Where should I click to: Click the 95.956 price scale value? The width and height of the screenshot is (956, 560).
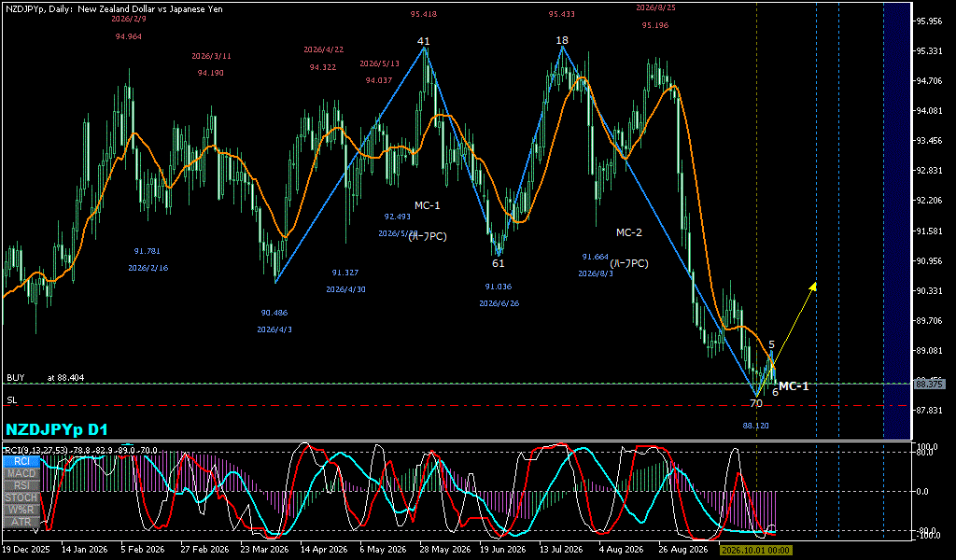point(929,21)
